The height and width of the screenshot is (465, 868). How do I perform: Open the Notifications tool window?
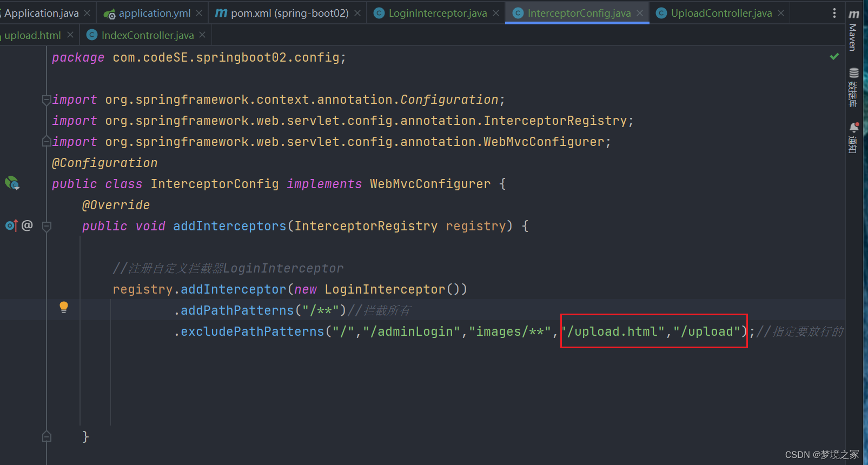(x=853, y=138)
